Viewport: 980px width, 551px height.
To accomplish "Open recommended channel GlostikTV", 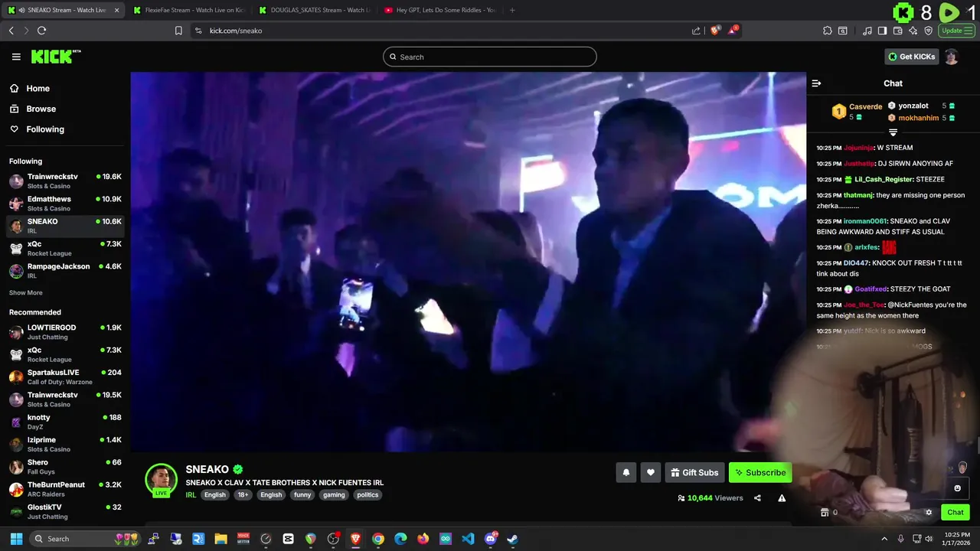I will click(65, 511).
